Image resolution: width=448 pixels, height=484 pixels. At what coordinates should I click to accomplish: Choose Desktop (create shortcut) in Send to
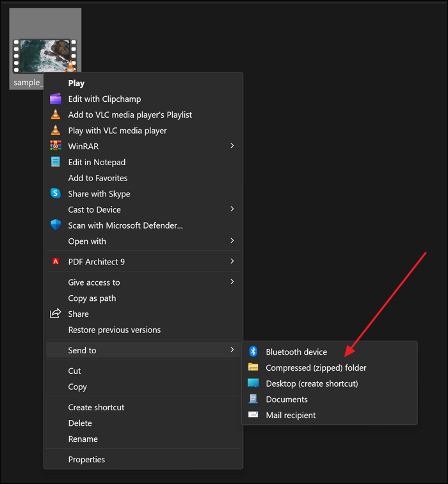click(x=312, y=383)
